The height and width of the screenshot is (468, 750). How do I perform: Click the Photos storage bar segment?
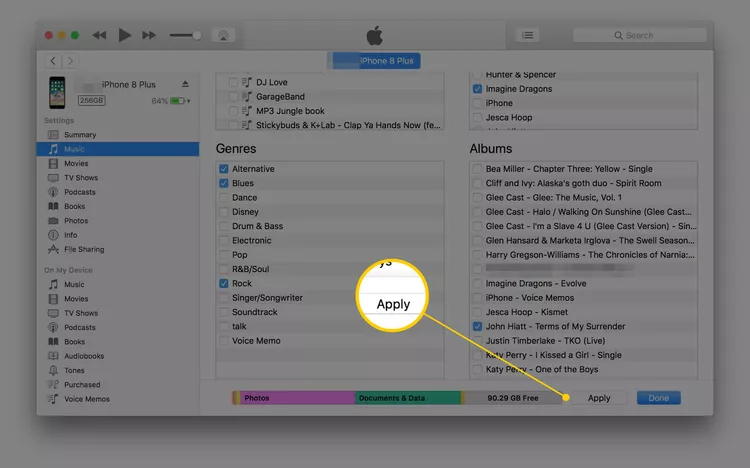[x=298, y=398]
